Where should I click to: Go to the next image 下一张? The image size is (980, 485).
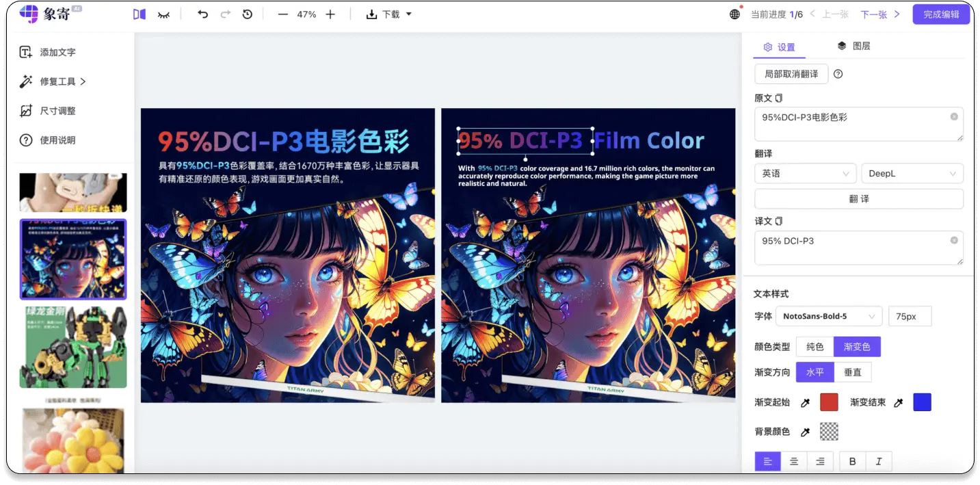tap(880, 14)
